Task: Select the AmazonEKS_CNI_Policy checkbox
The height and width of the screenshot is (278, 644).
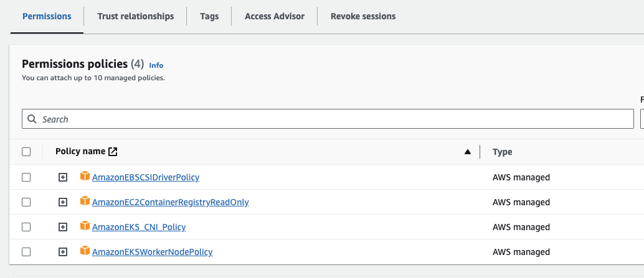Action: click(x=26, y=227)
